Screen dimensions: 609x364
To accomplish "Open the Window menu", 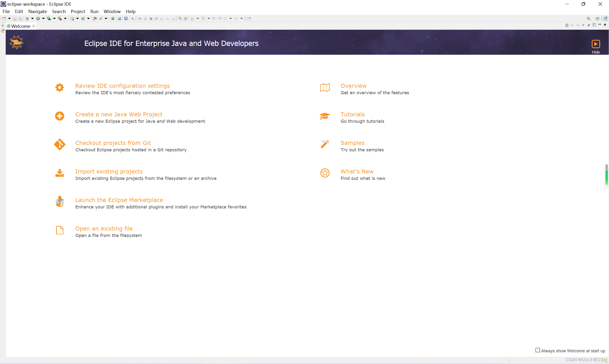I will coord(112,11).
